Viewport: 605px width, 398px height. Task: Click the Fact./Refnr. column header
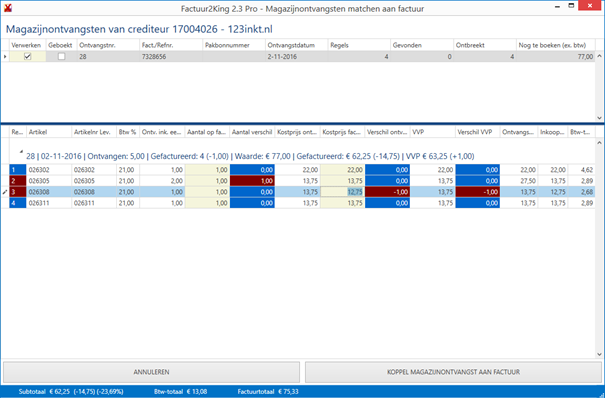[171, 45]
